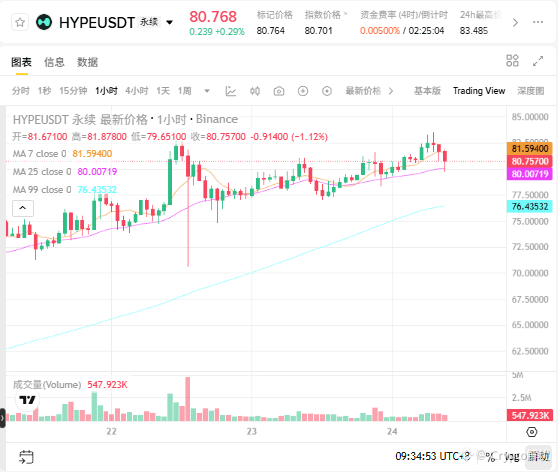Open the left side panel handle
558x472 pixels.
(x=2, y=418)
